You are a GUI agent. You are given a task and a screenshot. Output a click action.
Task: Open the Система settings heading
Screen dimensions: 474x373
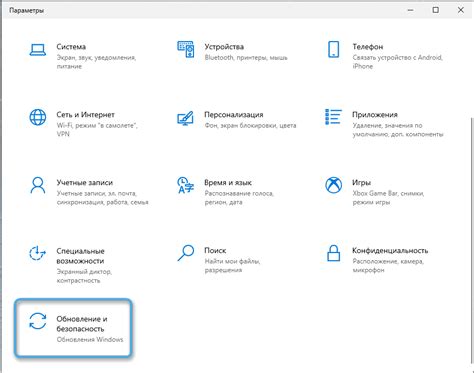tap(71, 47)
